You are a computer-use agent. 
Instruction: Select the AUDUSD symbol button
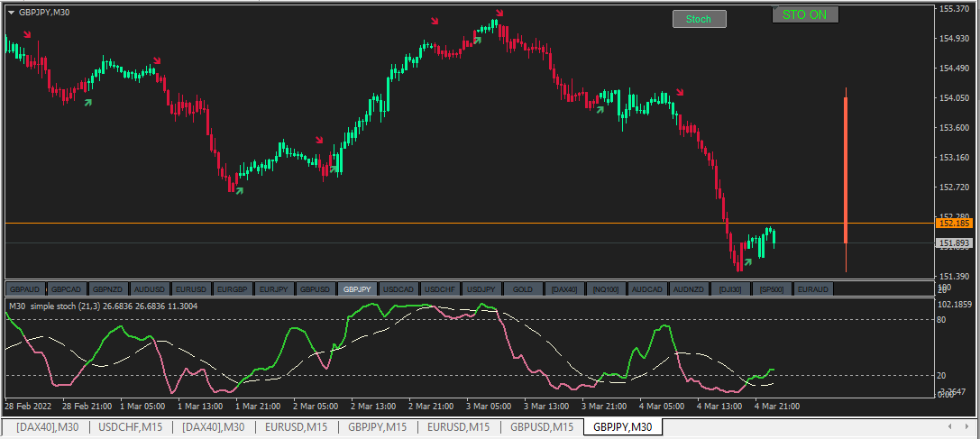point(150,289)
